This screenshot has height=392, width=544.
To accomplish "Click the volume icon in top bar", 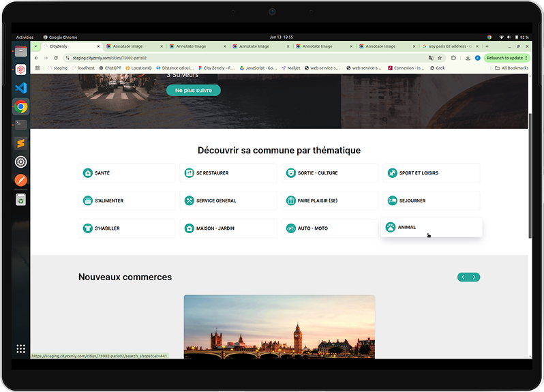I will pos(509,37).
